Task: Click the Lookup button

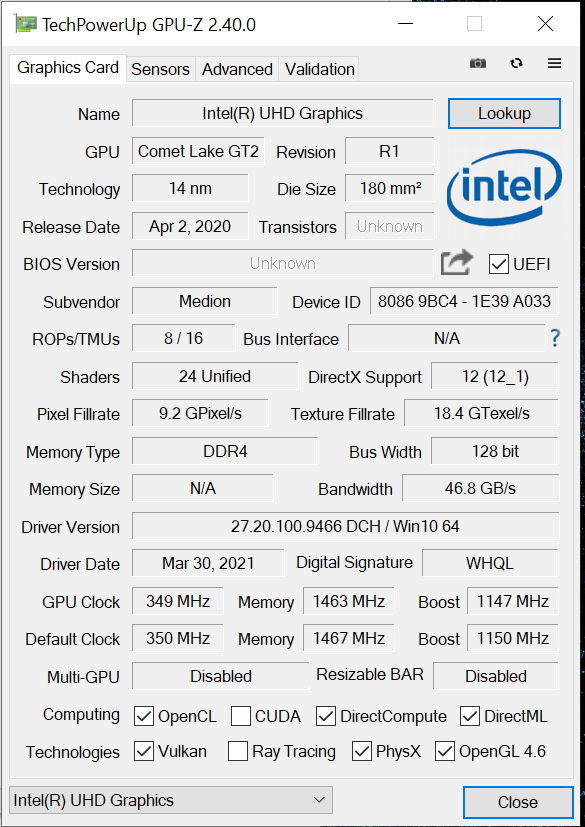Action: [x=504, y=113]
